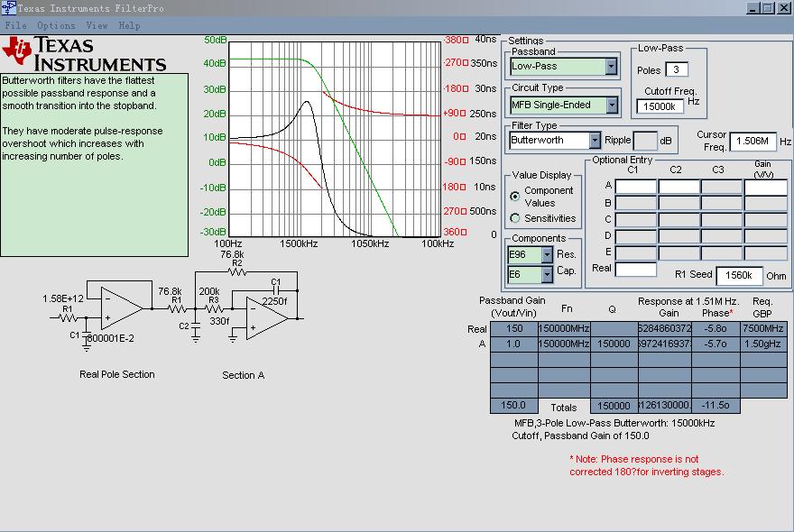This screenshot has height=532, width=794.
Task: Click the Texas Instruments logo
Action: click(86, 54)
